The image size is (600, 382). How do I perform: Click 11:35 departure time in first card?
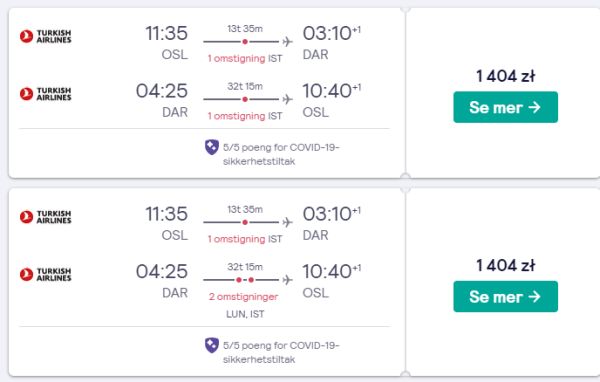166,33
